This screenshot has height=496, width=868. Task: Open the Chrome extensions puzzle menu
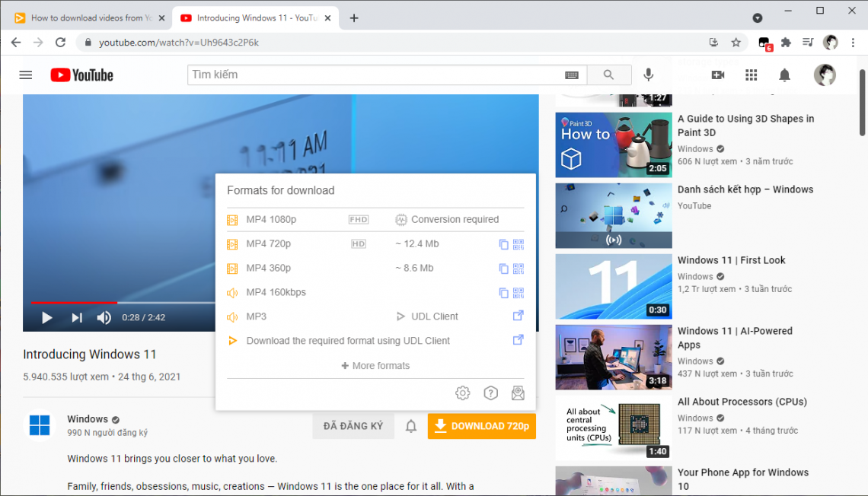[786, 43]
